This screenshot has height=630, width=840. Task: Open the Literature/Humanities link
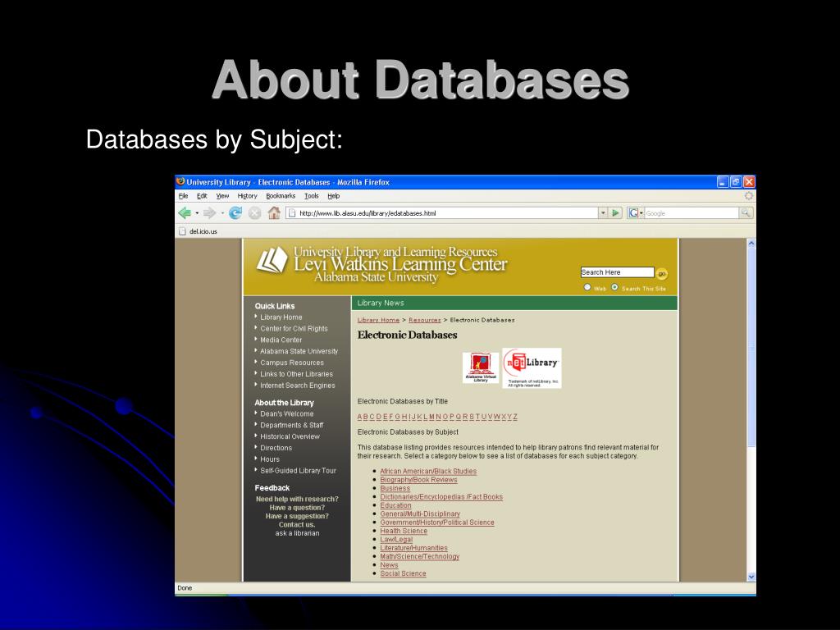coord(413,548)
